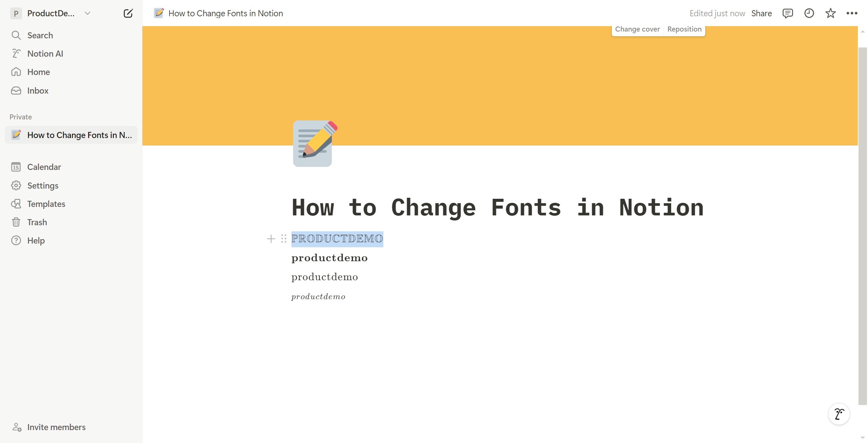Image resolution: width=868 pixels, height=443 pixels.
Task: Open the new page compose icon
Action: (x=128, y=13)
